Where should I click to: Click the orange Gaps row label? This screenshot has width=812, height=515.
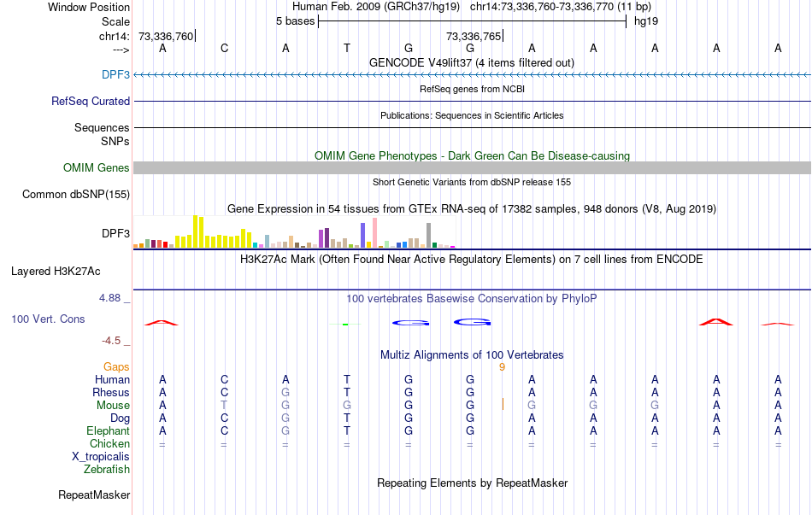coord(116,367)
